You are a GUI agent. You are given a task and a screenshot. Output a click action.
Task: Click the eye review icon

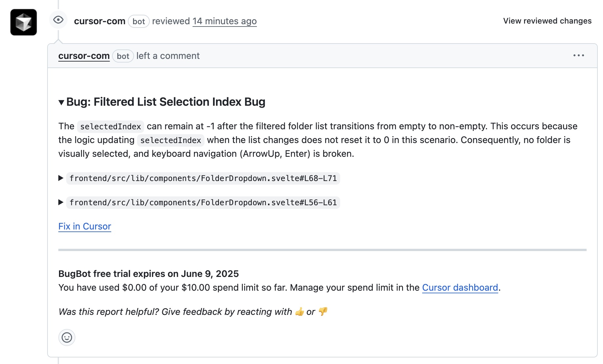coord(58,20)
